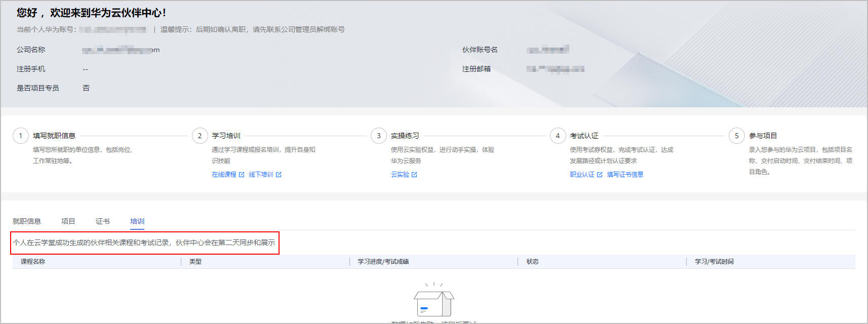Screen dimensions: 868x324
Task: Click the 是否项目专员 label
Action: click(x=38, y=88)
